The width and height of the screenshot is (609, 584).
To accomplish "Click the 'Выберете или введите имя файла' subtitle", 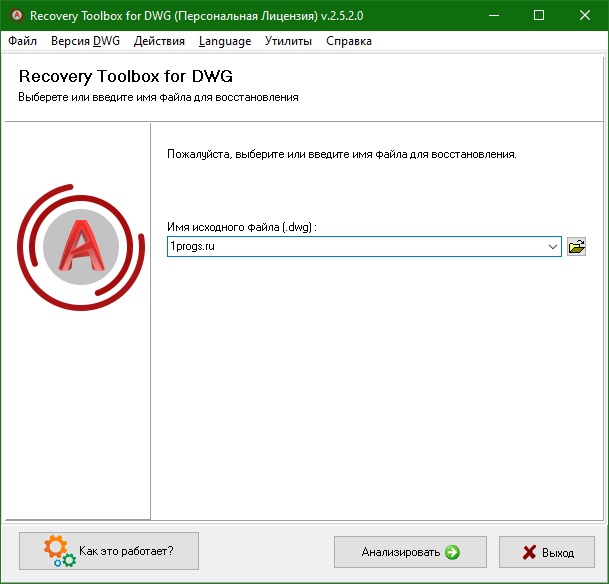I will tap(158, 97).
